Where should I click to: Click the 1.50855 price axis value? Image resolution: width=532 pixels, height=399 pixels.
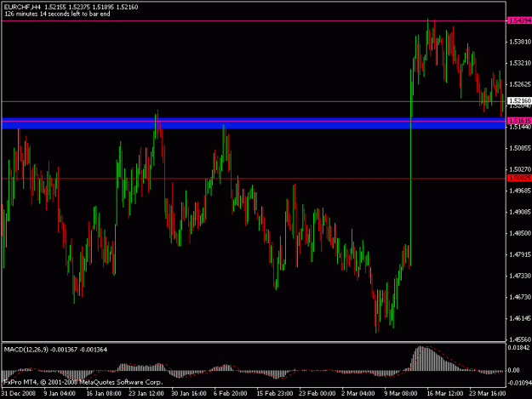(x=520, y=148)
